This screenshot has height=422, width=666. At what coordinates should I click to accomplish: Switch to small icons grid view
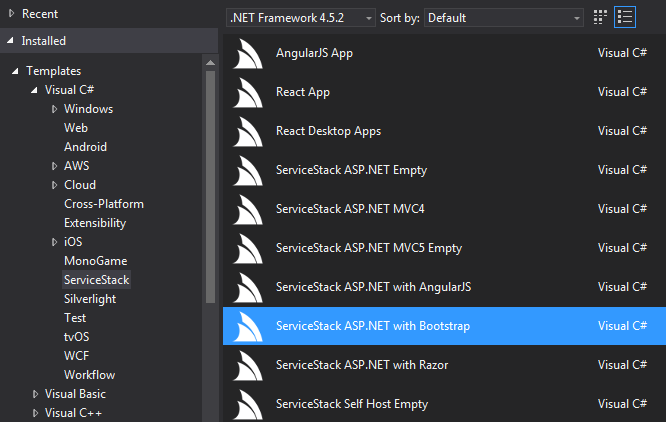click(600, 17)
